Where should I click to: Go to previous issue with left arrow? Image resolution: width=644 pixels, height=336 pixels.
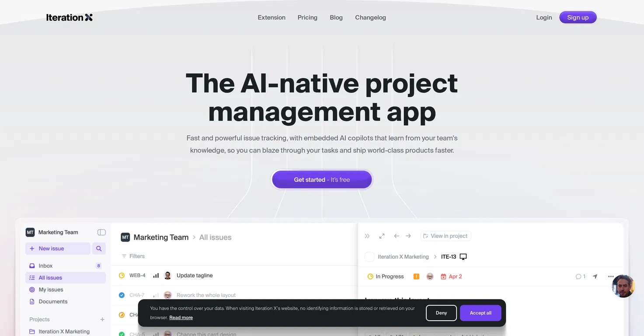click(397, 236)
